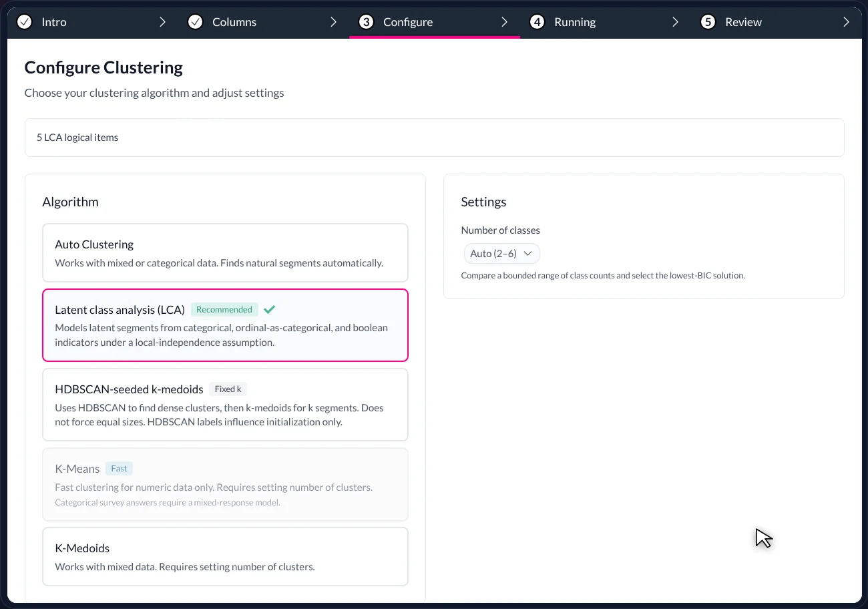Click the Settings section title
868x609 pixels.
click(x=483, y=202)
